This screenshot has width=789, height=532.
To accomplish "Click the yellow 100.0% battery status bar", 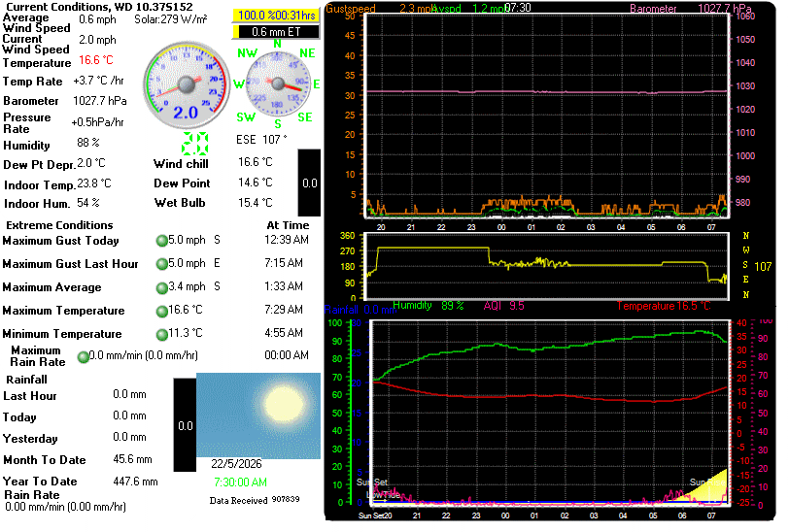I will pyautogui.click(x=276, y=16).
